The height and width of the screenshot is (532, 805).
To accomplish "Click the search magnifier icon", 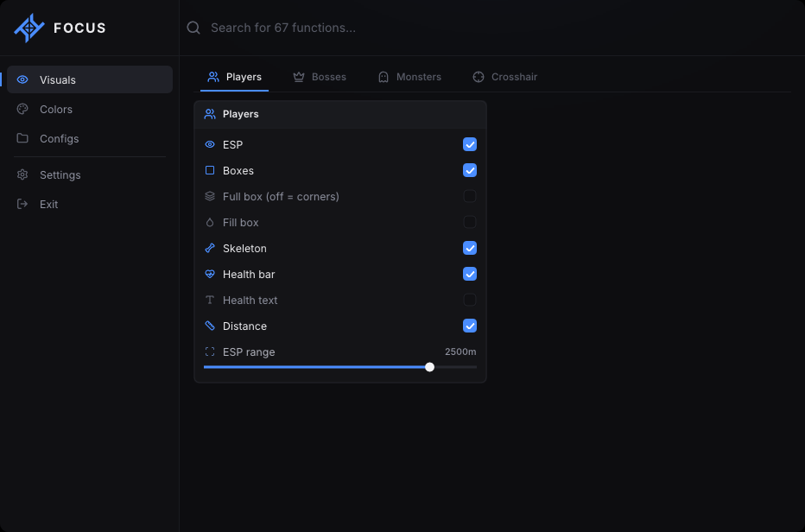I will [193, 28].
